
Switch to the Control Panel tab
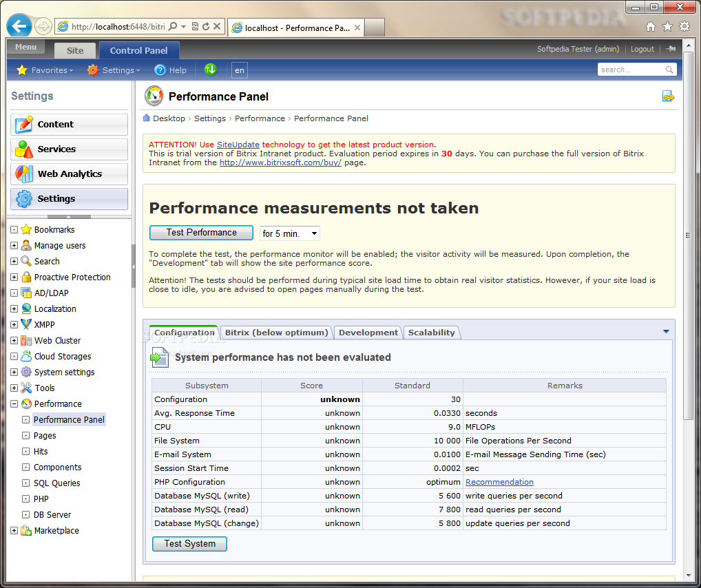[x=139, y=50]
